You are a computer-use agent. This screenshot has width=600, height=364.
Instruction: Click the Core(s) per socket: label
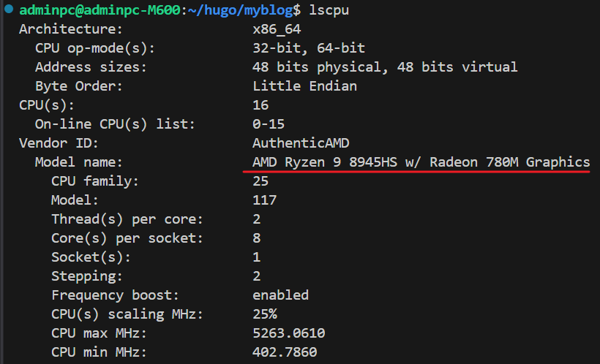(127, 238)
